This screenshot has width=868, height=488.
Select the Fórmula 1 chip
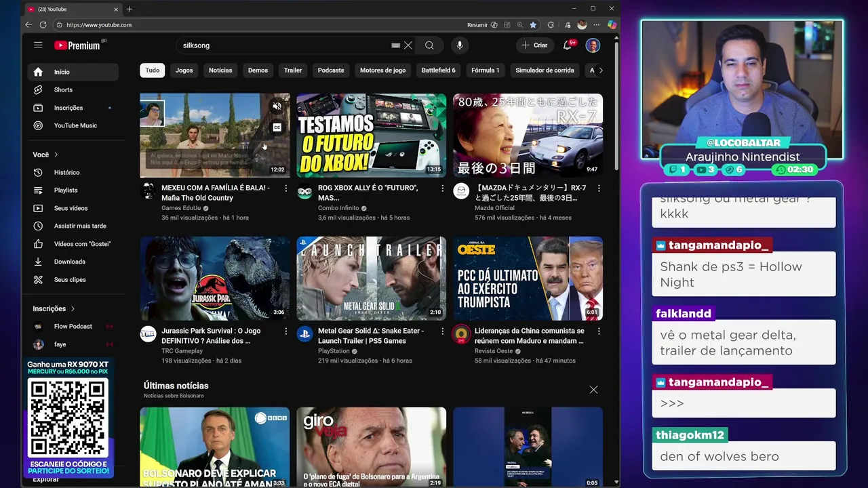pos(485,70)
